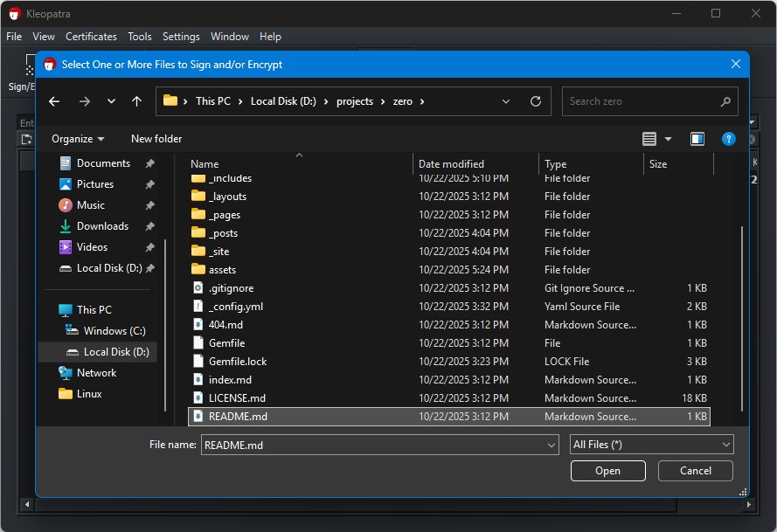Click the change view layout icon
This screenshot has width=777, height=532.
tap(649, 139)
